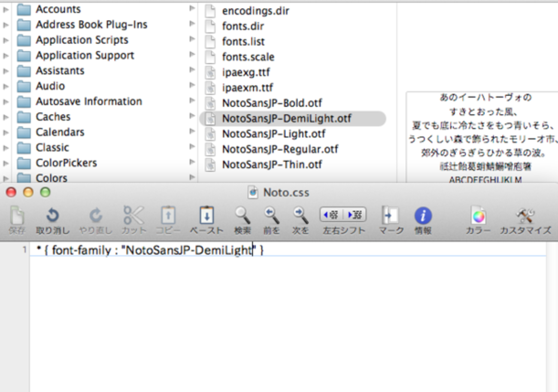Paste using the ペースト clipboard icon

click(x=206, y=215)
